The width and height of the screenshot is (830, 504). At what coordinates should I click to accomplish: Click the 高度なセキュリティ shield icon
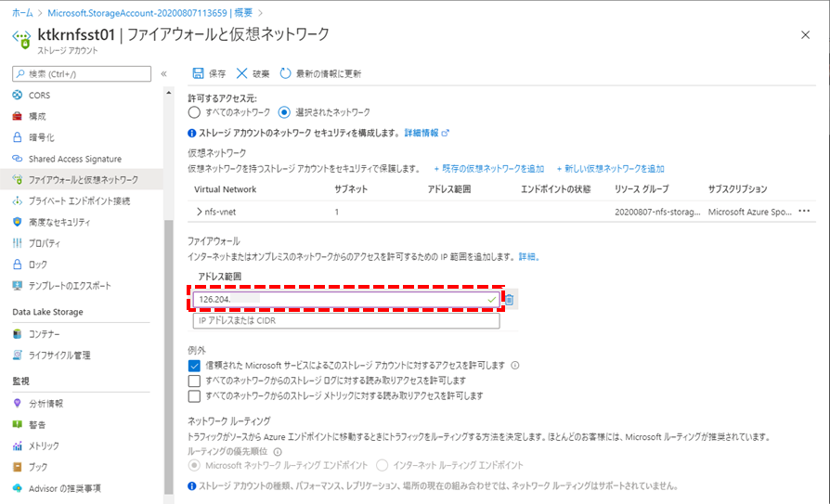click(x=18, y=222)
